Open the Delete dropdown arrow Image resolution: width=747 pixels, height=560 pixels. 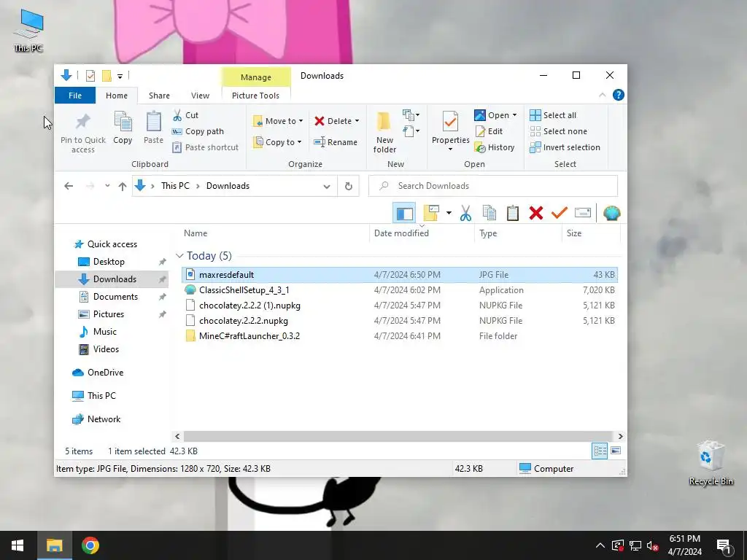pos(357,121)
